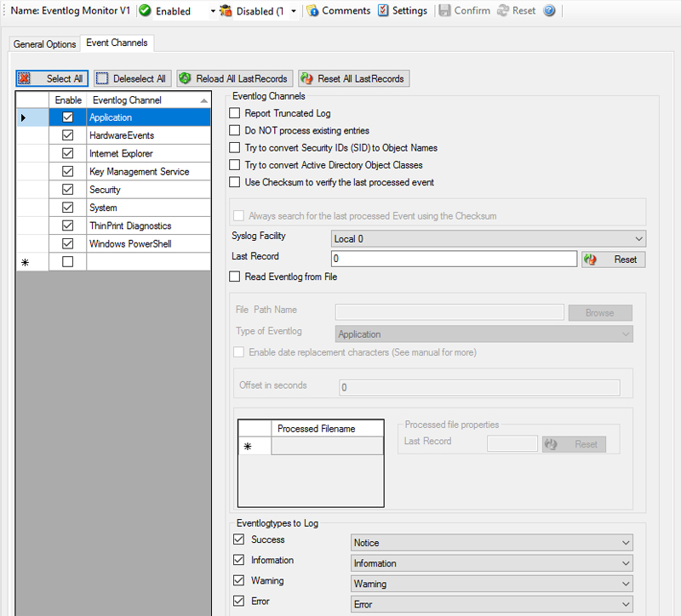Click the Confirm toolbar label

point(472,10)
